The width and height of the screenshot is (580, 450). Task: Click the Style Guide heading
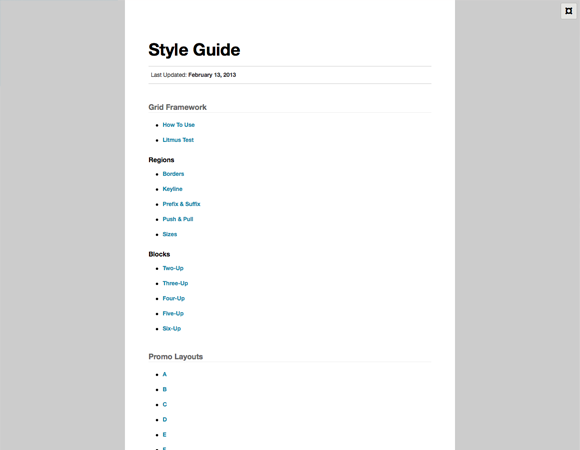click(x=194, y=50)
